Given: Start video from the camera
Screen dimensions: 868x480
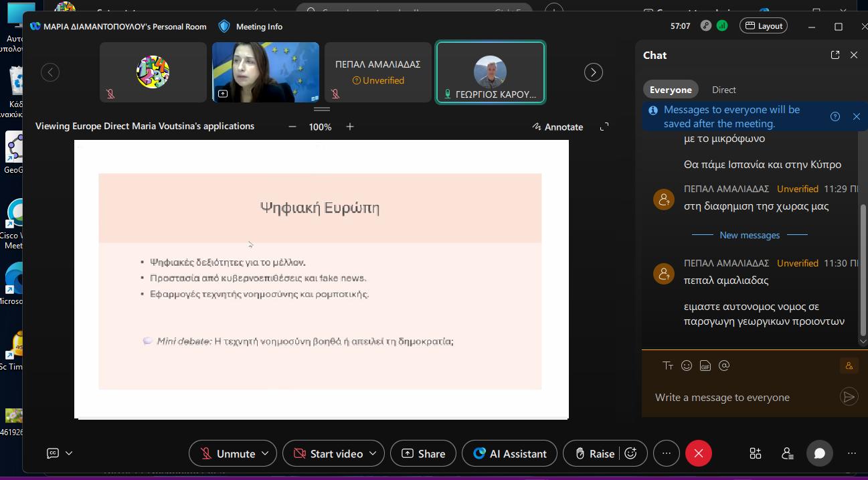Looking at the screenshot, I should [x=328, y=453].
